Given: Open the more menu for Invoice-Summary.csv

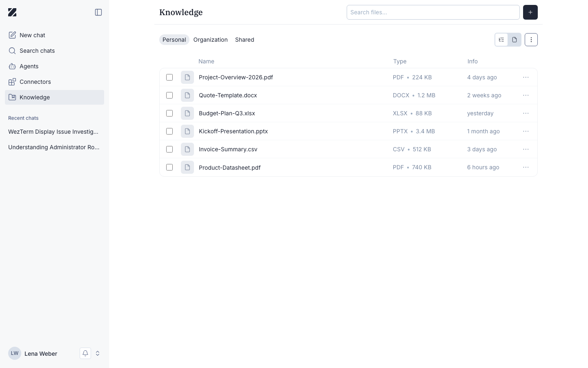Looking at the screenshot, I should point(526,149).
